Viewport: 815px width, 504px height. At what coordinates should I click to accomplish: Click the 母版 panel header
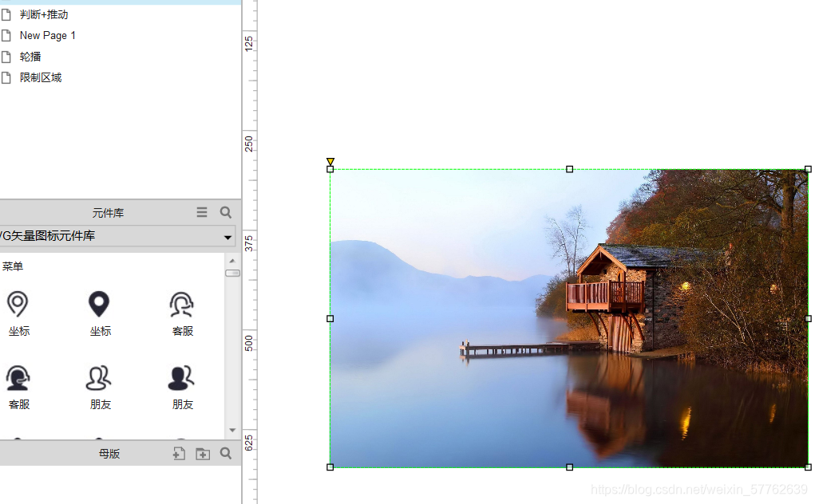coord(109,454)
